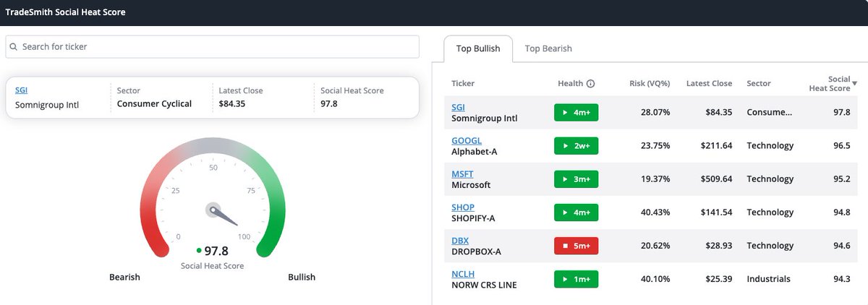The height and width of the screenshot is (305, 868).
Task: Click MSFT green 3m+ health badge
Action: 576,179
